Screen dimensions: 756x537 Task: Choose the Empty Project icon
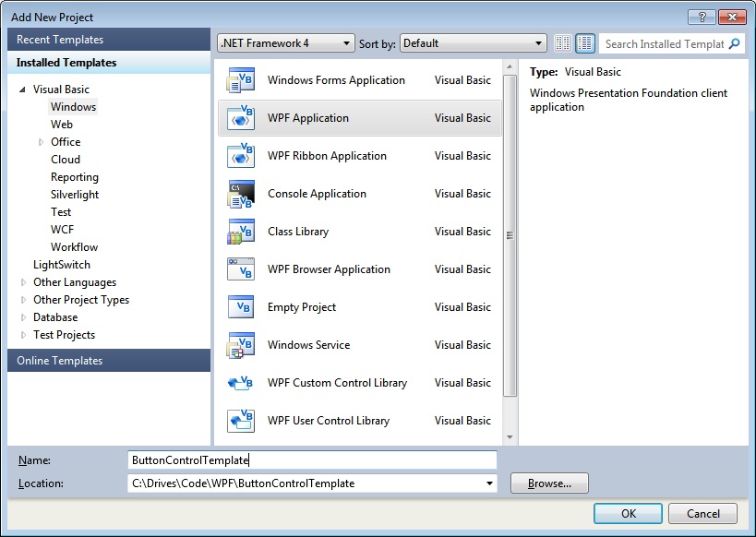tap(241, 307)
